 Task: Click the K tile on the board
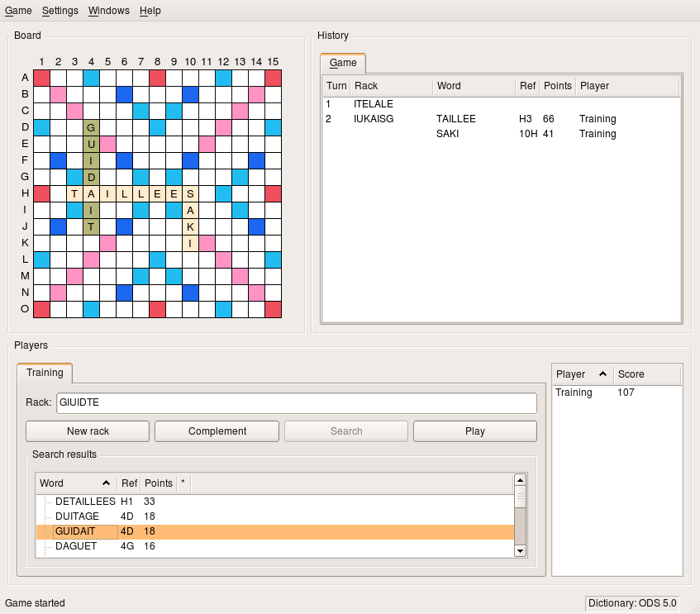(x=190, y=226)
